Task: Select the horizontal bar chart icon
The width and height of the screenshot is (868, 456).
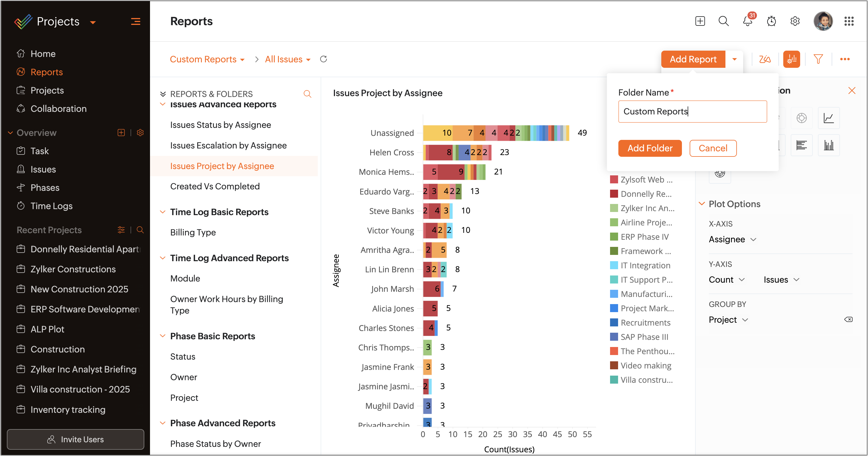Action: 801,146
